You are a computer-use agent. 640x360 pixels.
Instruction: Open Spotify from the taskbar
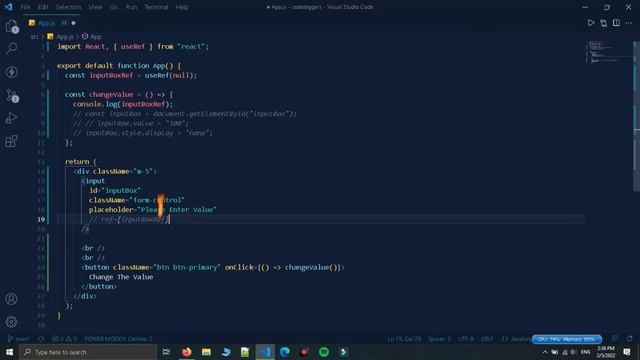pos(324,352)
